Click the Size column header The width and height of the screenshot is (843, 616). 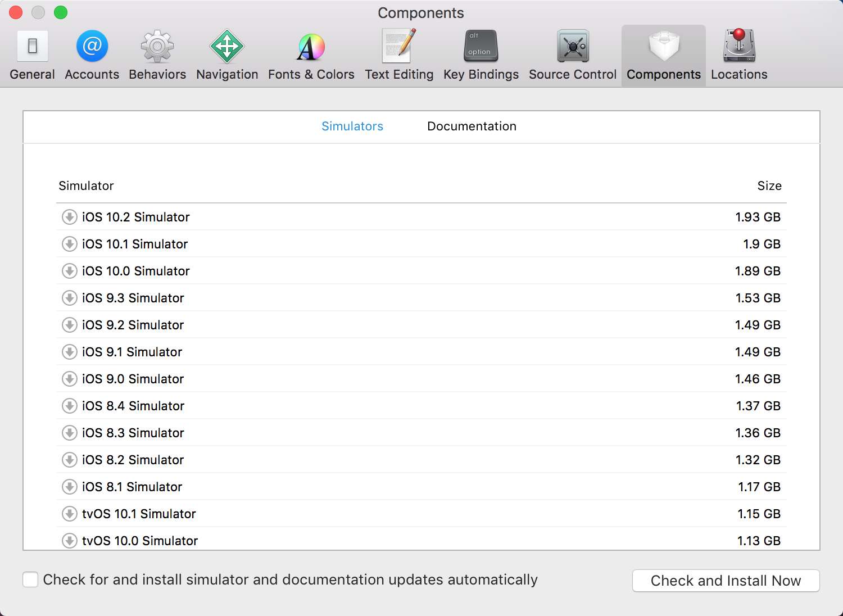point(769,186)
